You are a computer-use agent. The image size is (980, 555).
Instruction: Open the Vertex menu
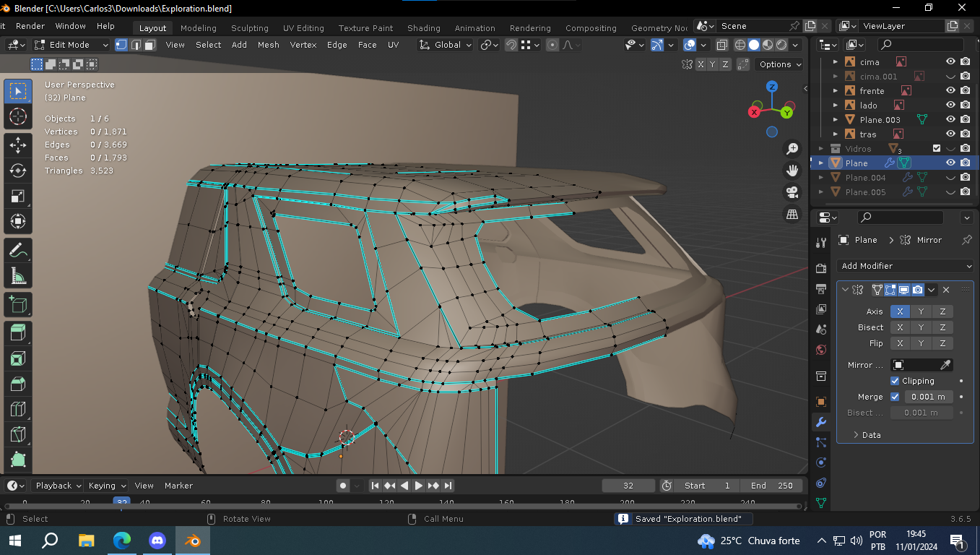pyautogui.click(x=303, y=45)
